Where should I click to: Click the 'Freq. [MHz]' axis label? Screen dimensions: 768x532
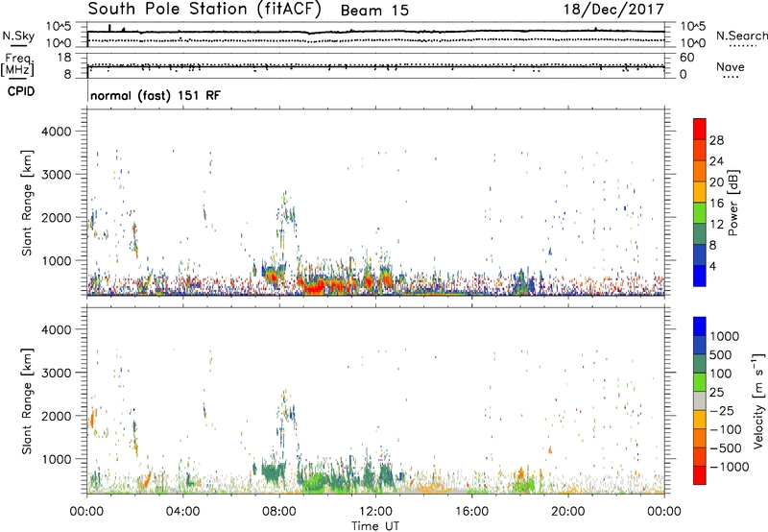[18, 65]
